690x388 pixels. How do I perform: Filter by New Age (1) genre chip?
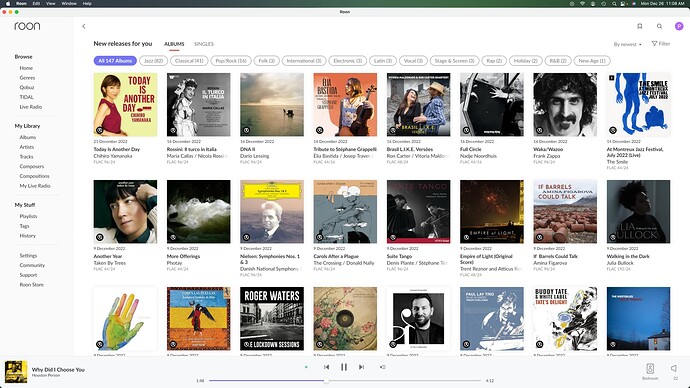(x=592, y=61)
